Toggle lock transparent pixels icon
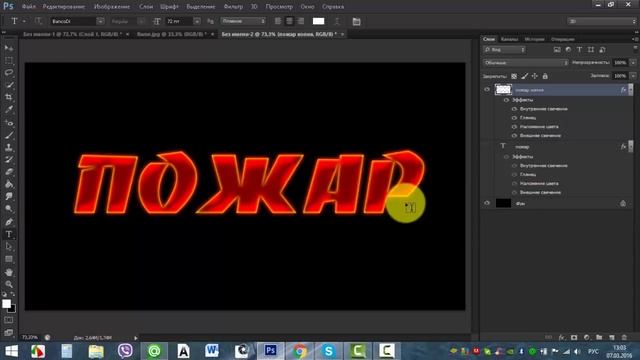The image size is (640, 360). pyautogui.click(x=514, y=76)
